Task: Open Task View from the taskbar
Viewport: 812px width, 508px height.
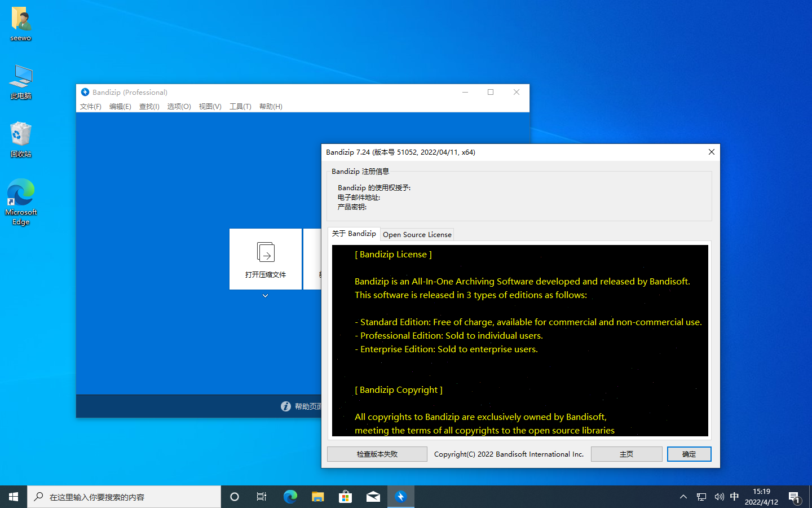Action: 262,497
